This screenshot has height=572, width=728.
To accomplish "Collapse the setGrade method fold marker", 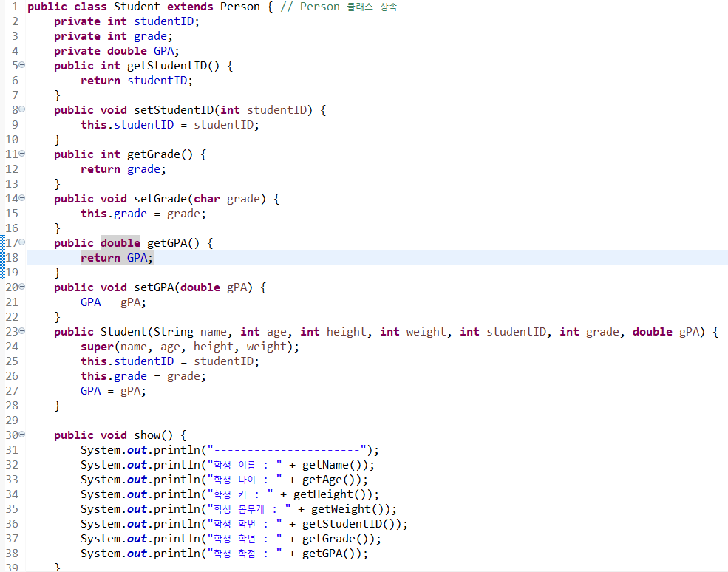I will (x=21, y=198).
